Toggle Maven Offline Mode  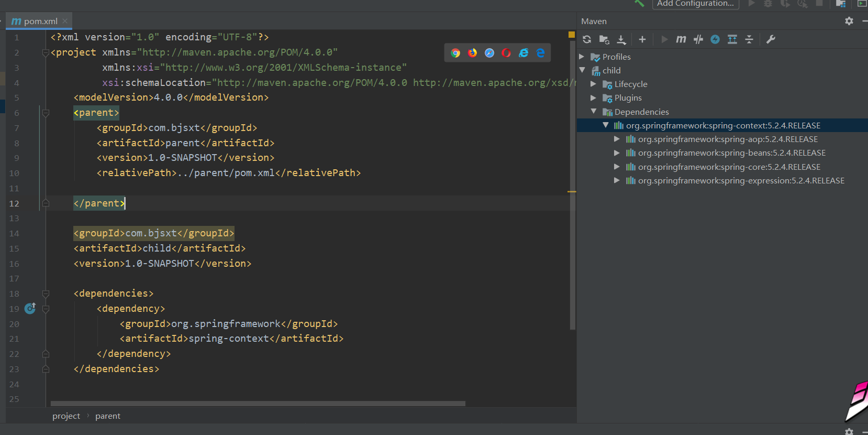tap(698, 39)
